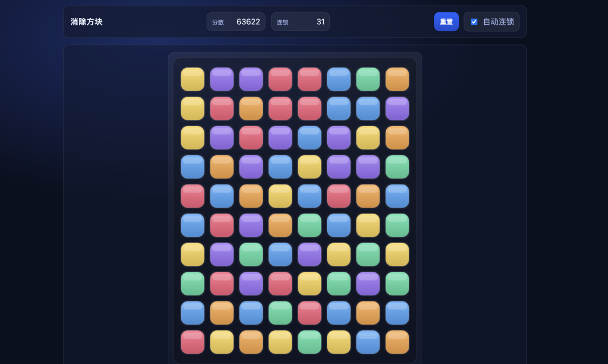Select the yellow block in the eighth row
This screenshot has width=608, height=364.
point(310,284)
